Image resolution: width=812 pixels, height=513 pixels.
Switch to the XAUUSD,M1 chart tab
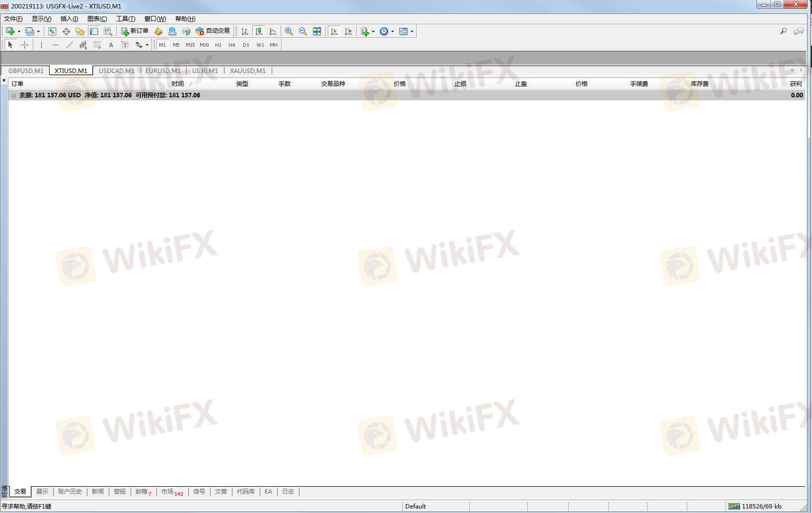(247, 71)
